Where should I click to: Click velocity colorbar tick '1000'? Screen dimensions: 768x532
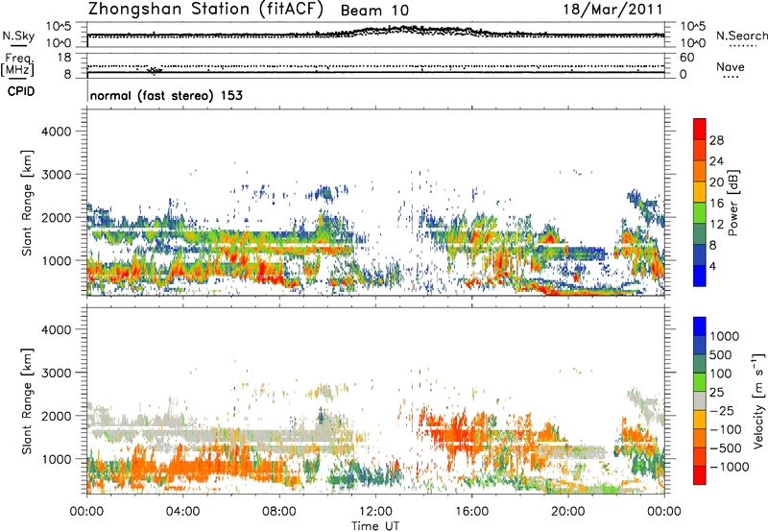pyautogui.click(x=724, y=336)
